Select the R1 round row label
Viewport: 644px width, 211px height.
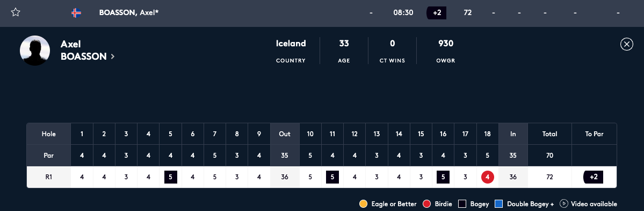click(x=48, y=177)
